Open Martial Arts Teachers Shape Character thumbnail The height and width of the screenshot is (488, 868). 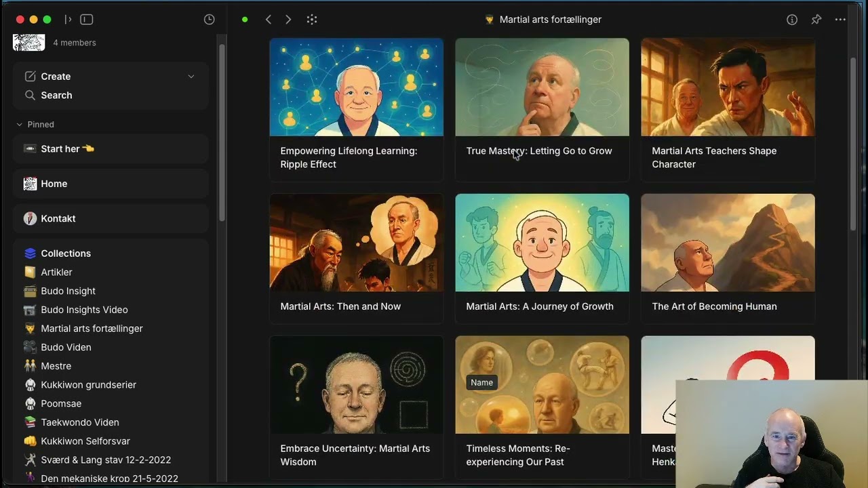coord(728,87)
